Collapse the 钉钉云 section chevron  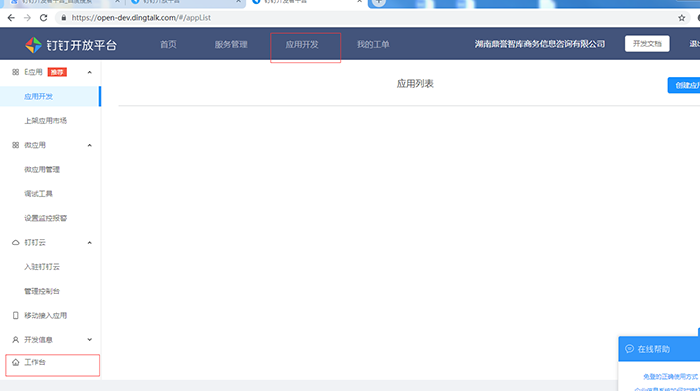89,243
